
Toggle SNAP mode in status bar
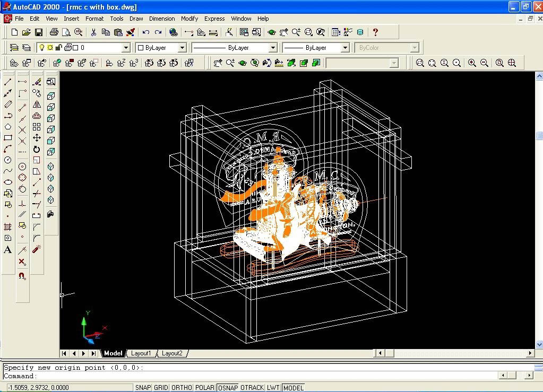[143, 388]
